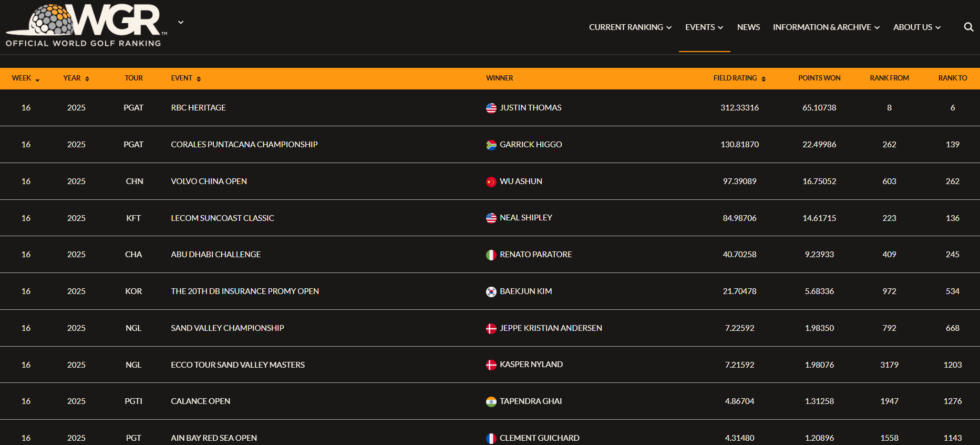The width and height of the screenshot is (980, 445).
Task: Open ECCO Tour Sand Valley Masters event
Action: (x=238, y=365)
